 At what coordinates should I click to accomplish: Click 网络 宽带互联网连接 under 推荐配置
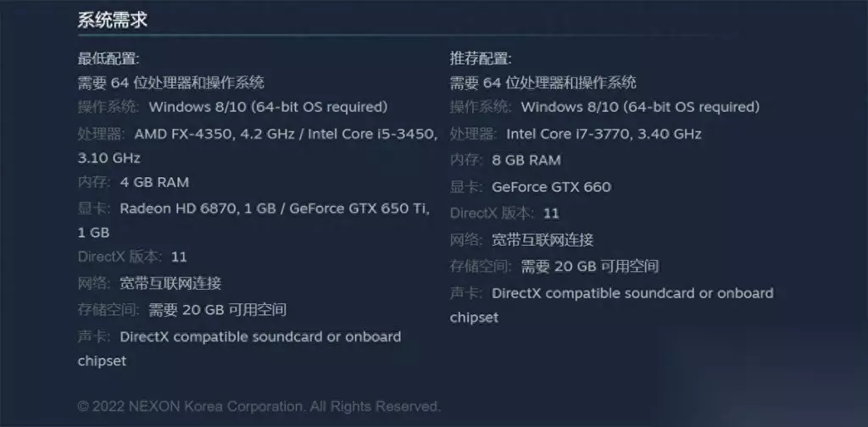point(521,240)
